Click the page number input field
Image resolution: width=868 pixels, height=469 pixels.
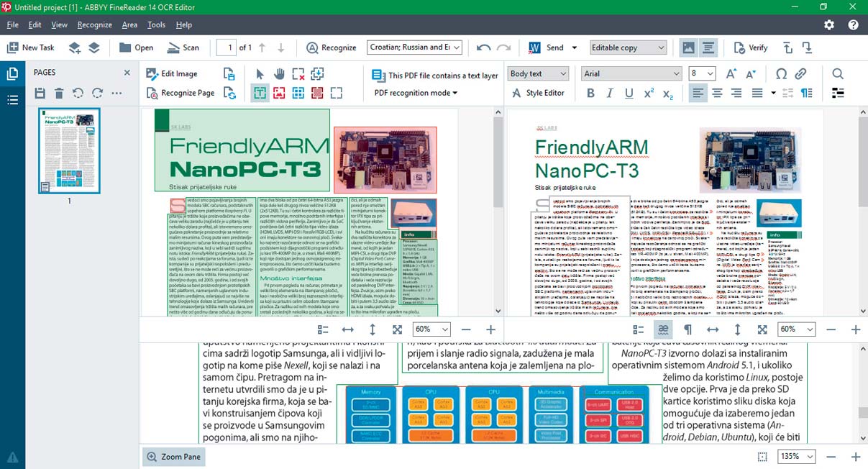227,47
